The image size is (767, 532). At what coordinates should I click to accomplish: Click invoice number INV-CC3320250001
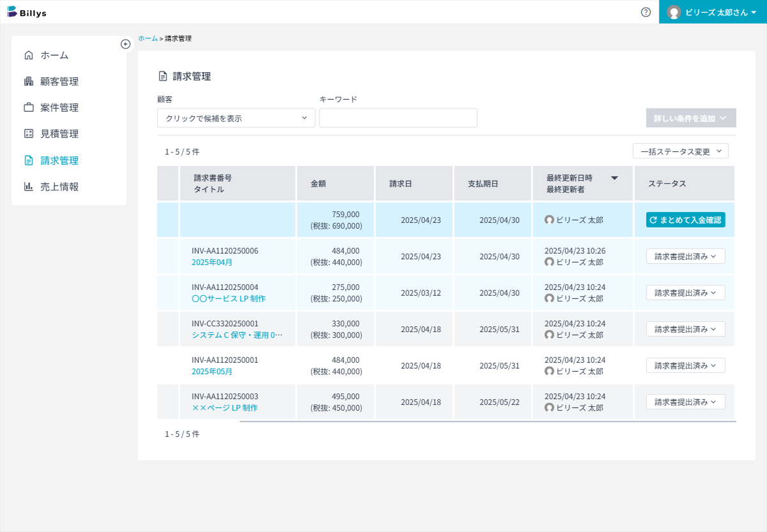click(225, 324)
